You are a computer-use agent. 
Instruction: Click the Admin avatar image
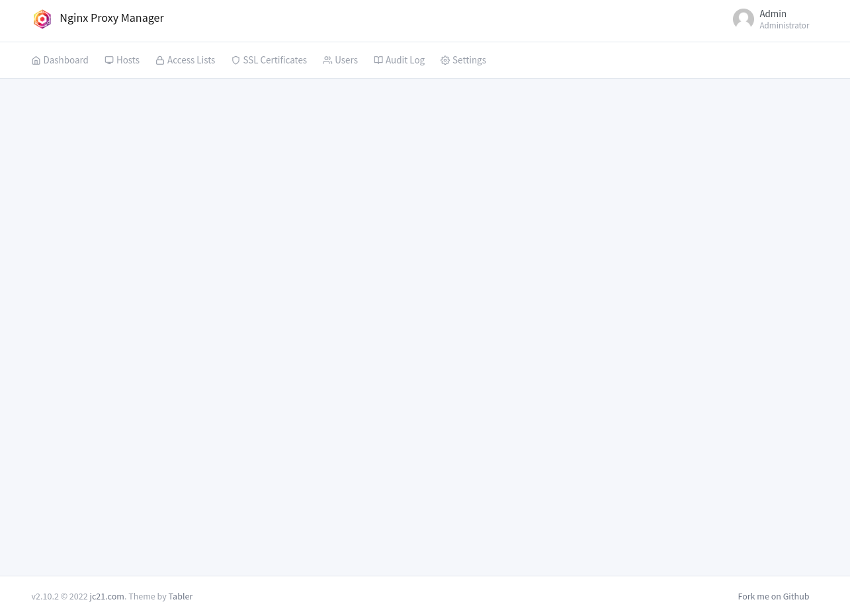[x=744, y=19]
